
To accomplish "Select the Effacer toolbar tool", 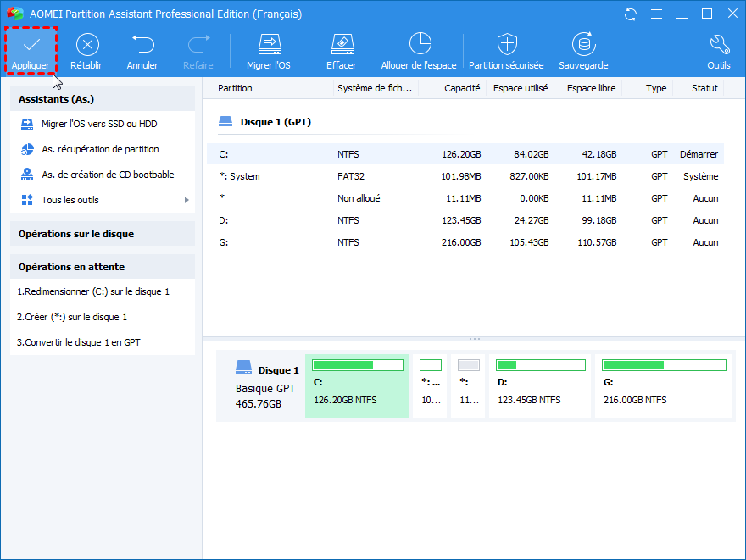I will [342, 52].
